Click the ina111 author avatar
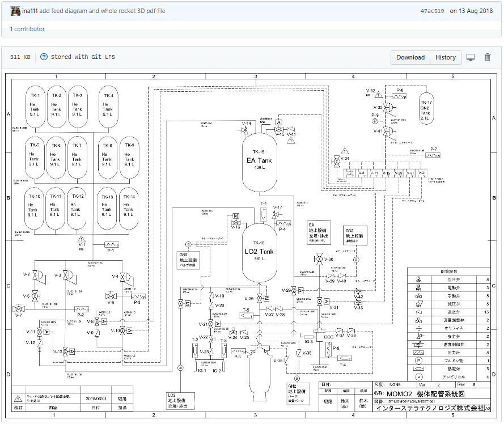Image resolution: width=504 pixels, height=424 pixels. pos(15,11)
